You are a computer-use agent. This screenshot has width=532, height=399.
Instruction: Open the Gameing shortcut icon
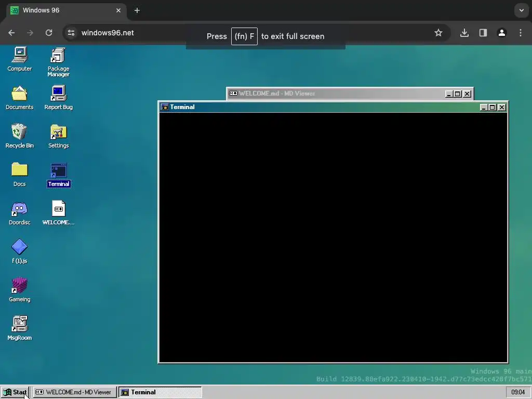[19, 290]
